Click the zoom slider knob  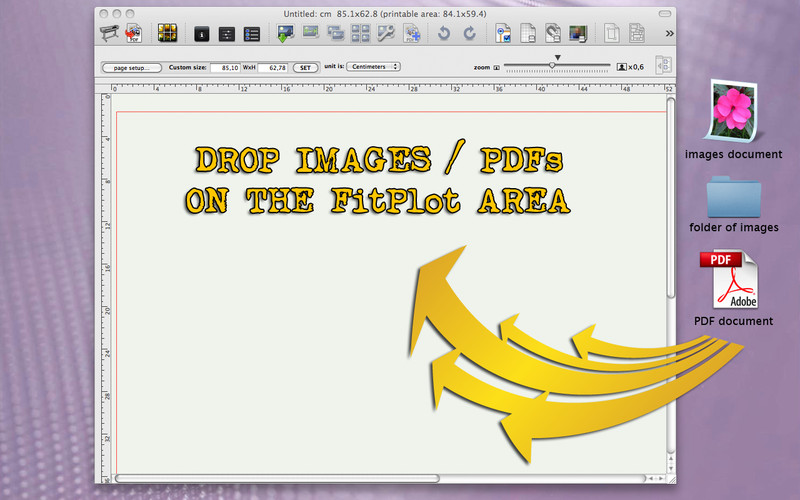(552, 65)
